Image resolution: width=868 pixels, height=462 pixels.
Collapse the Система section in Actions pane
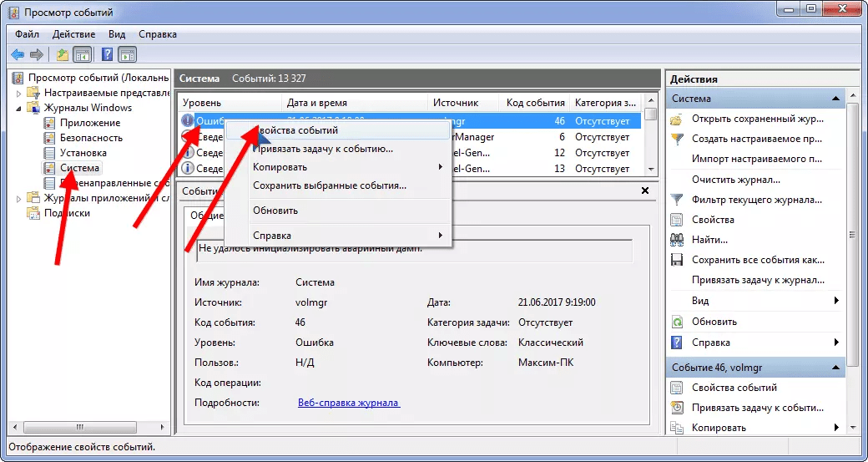pos(835,99)
